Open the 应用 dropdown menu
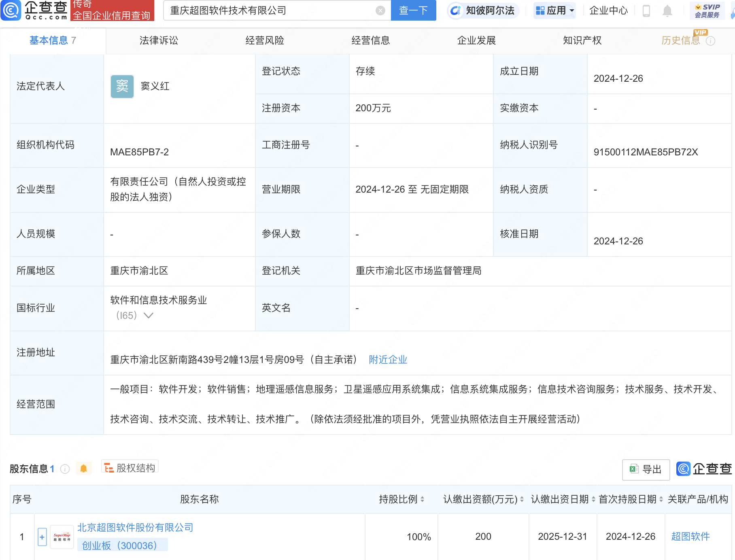The image size is (735, 560). click(x=554, y=11)
